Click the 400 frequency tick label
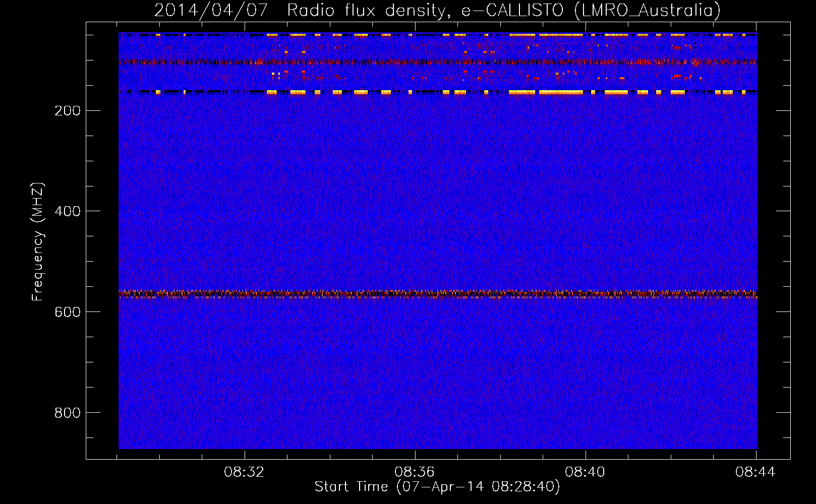 (68, 211)
